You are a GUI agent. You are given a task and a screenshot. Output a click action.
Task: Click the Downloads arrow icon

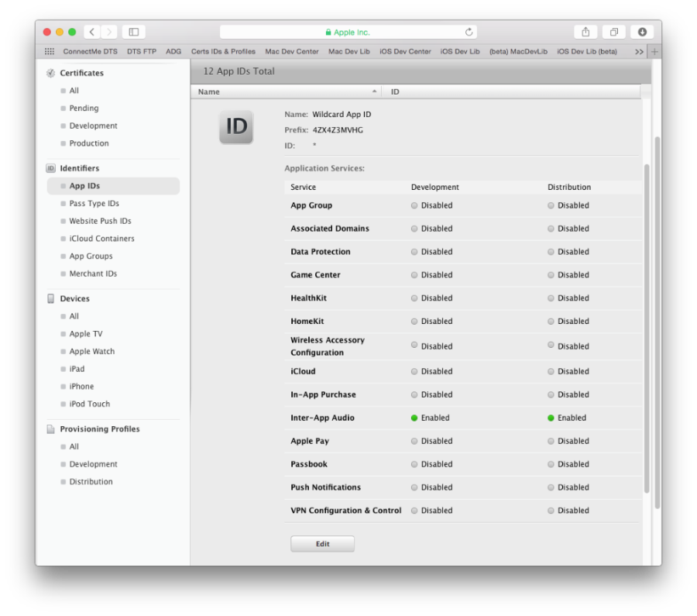point(642,32)
